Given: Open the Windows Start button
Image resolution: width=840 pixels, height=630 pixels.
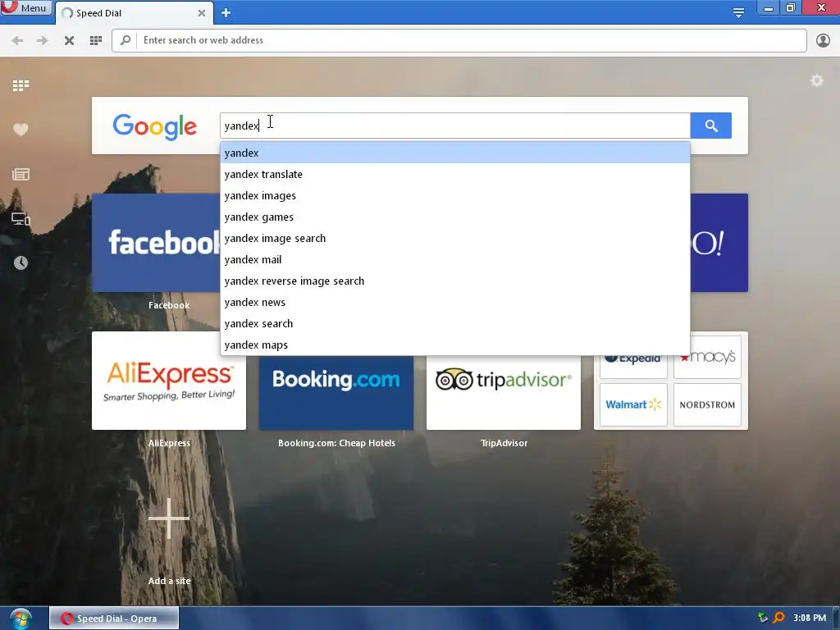Looking at the screenshot, I should click(x=21, y=619).
